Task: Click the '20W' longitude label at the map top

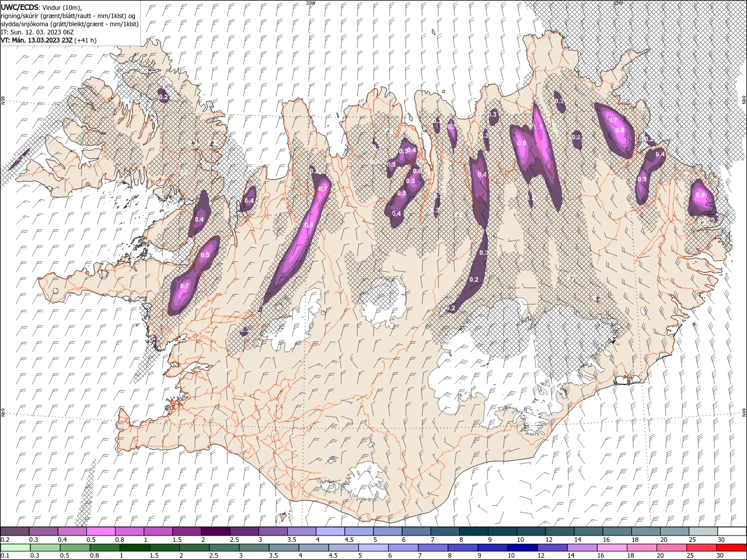Action: coord(310,3)
